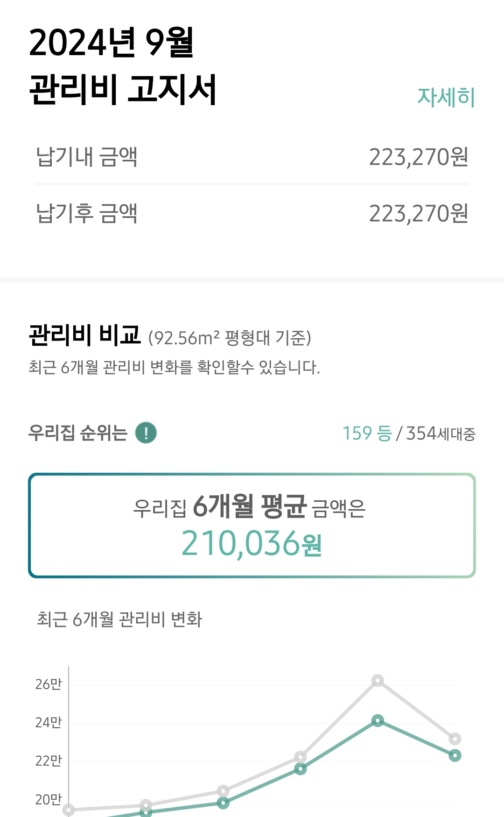Tap the 납기내 금액 amount 223,270원
The image size is (504, 817).
(418, 157)
